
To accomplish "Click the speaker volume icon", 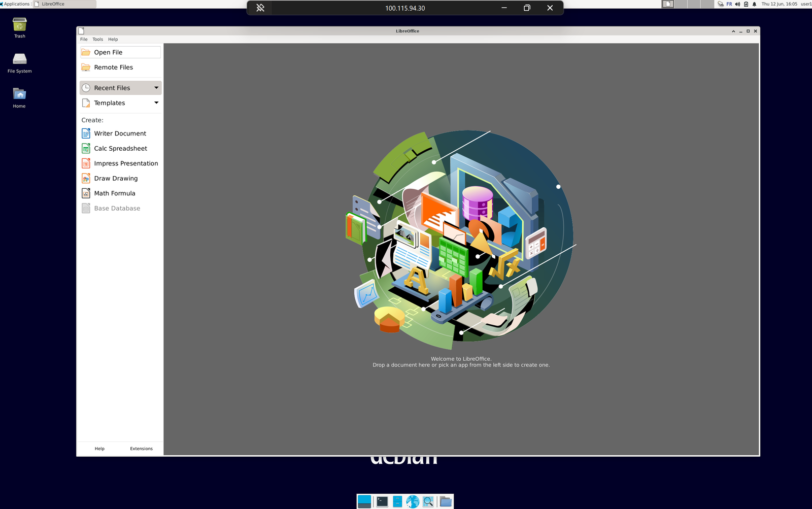I will (x=737, y=4).
